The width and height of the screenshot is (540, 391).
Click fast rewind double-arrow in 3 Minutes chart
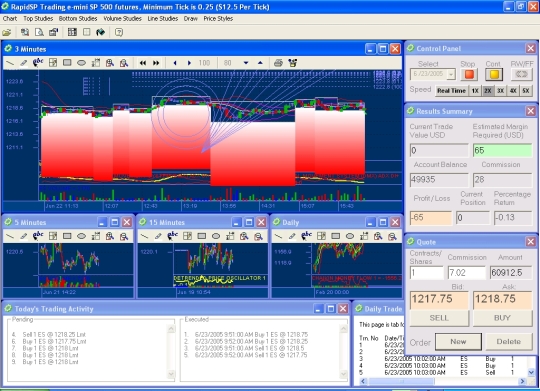(x=143, y=63)
